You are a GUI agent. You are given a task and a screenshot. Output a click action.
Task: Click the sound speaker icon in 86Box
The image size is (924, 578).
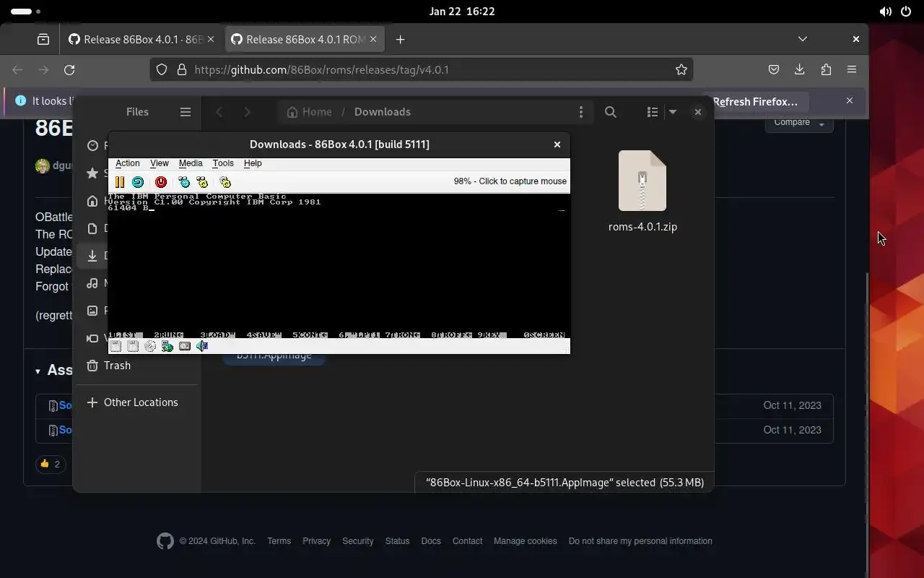click(x=202, y=346)
